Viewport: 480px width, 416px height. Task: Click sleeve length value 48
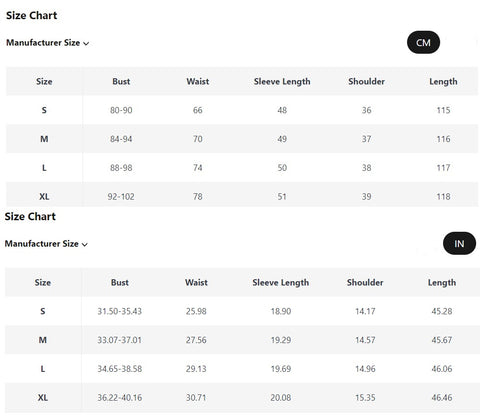(282, 110)
